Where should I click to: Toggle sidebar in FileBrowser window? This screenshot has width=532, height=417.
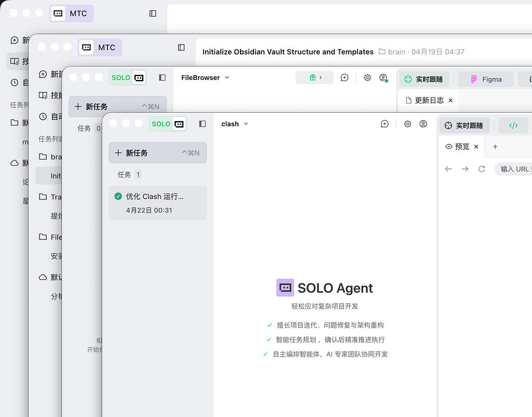click(x=162, y=78)
